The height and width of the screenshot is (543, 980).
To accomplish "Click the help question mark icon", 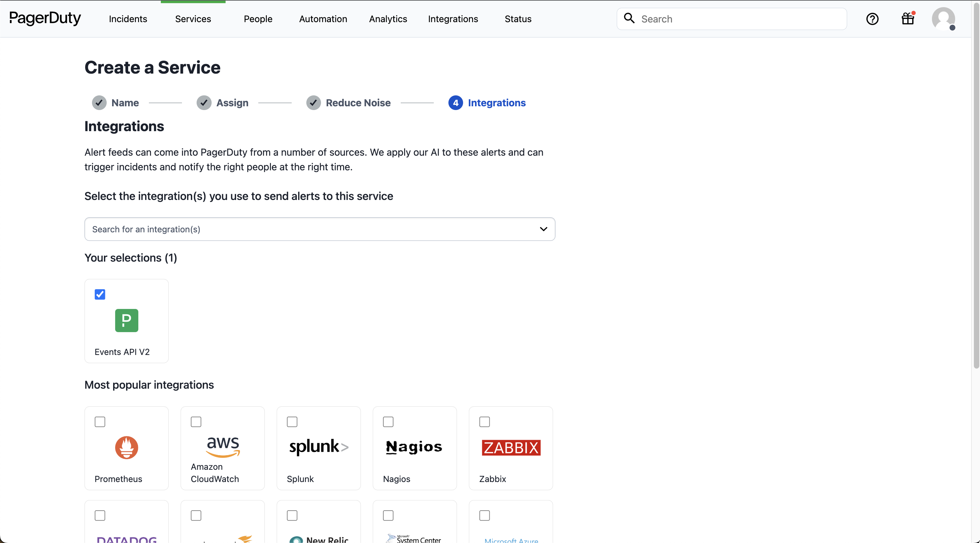I will pos(872,19).
